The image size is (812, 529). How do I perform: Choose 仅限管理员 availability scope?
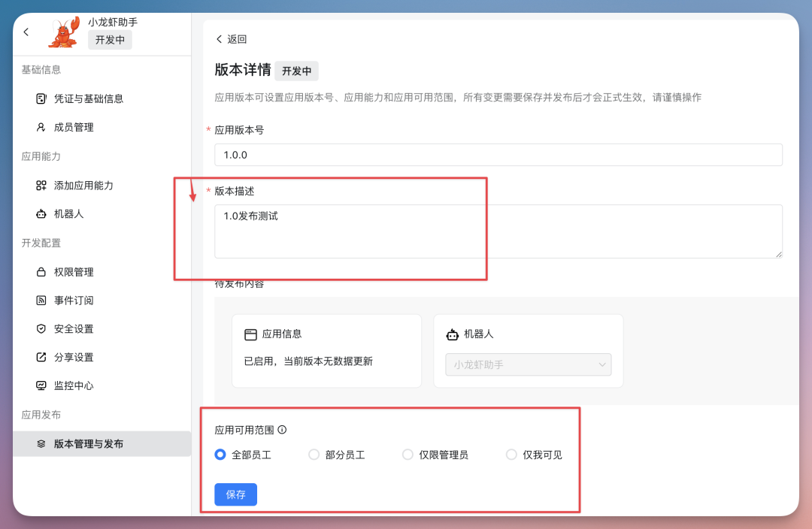click(408, 454)
